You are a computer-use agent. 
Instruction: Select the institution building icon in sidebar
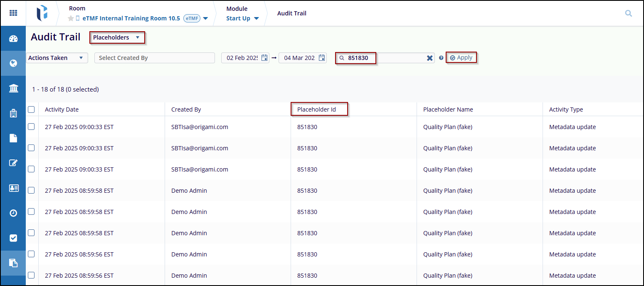point(13,88)
